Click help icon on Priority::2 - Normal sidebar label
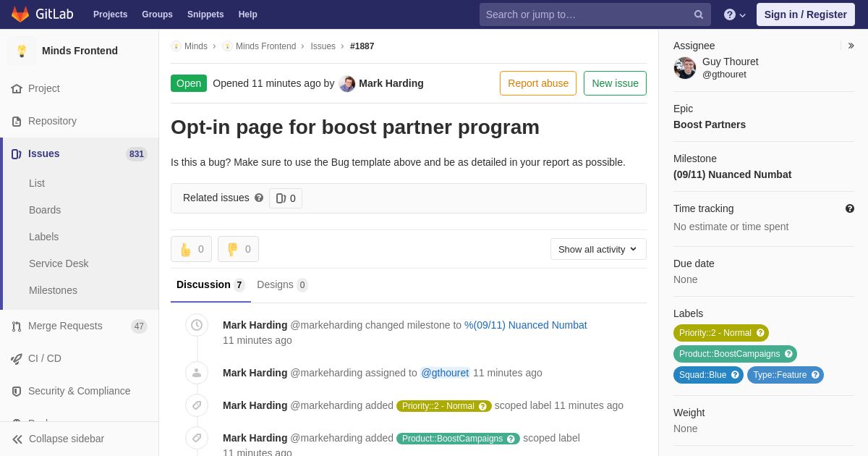868x456 pixels. pos(760,333)
